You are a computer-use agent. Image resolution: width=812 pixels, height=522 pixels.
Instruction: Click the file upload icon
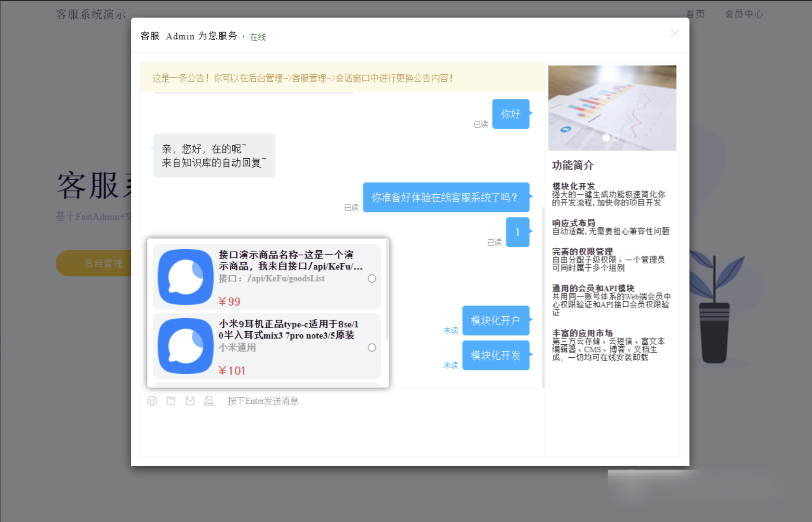click(171, 401)
